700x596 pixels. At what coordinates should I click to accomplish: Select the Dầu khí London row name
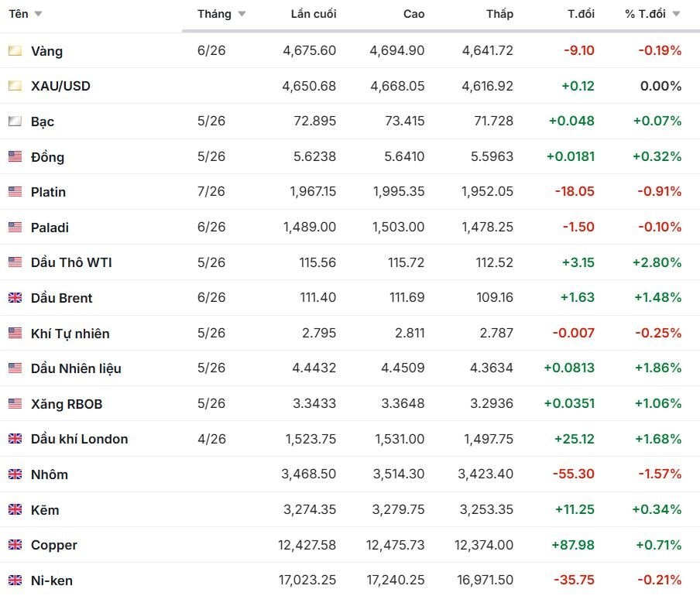79,439
